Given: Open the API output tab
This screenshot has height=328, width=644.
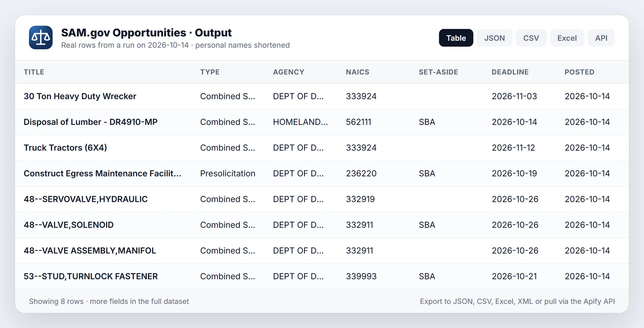Looking at the screenshot, I should pyautogui.click(x=601, y=38).
